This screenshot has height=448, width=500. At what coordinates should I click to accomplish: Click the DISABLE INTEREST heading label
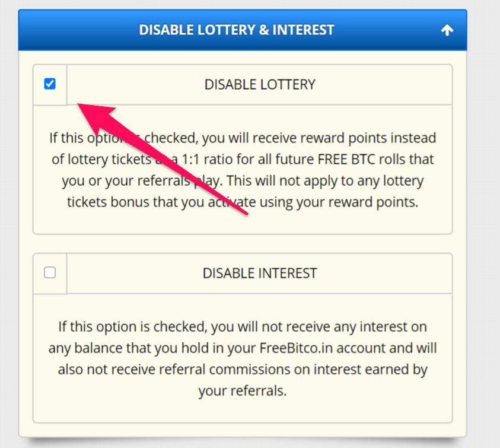(x=260, y=274)
